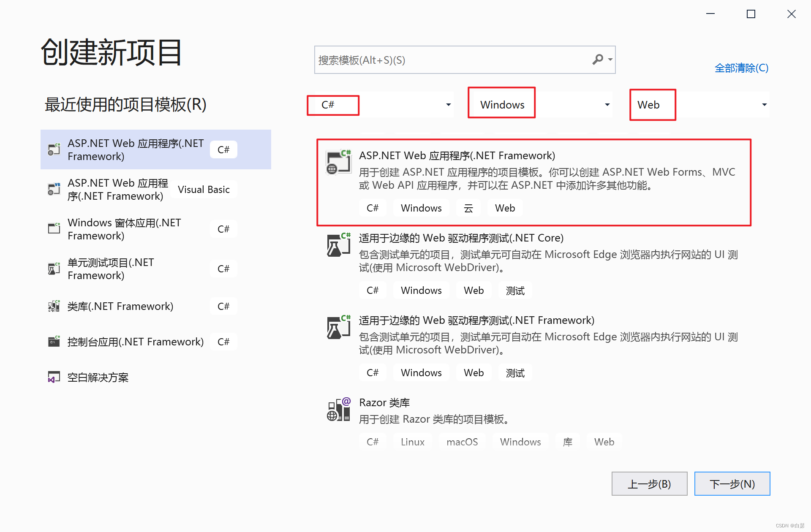Select recent ASP.NET Web app C# template
Image resolution: width=811 pixels, height=532 pixels.
point(156,149)
